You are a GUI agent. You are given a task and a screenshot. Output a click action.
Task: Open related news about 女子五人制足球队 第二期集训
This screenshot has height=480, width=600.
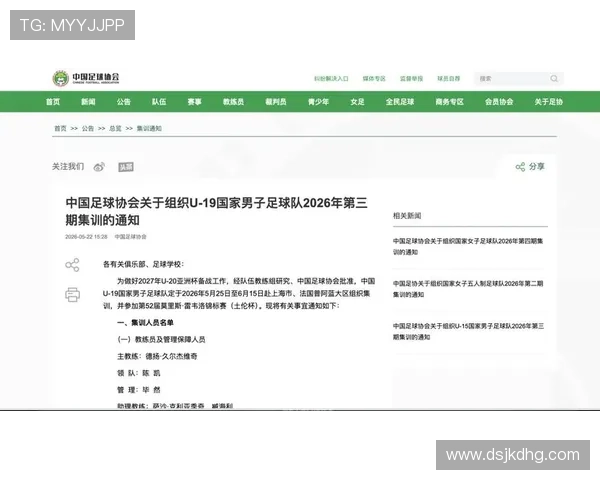(x=468, y=289)
